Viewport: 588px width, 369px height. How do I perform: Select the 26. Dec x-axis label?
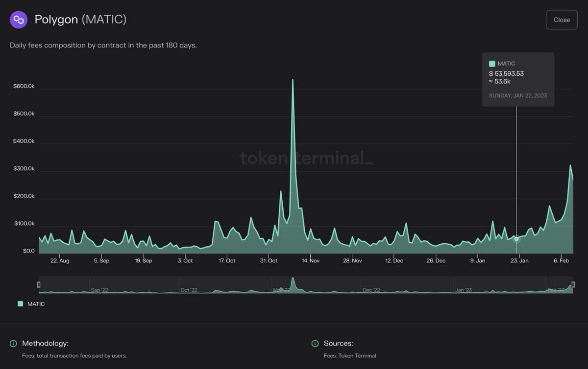point(436,261)
